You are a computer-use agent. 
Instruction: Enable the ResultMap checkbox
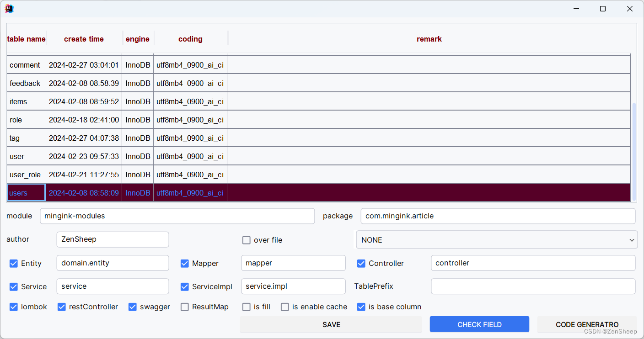point(185,307)
